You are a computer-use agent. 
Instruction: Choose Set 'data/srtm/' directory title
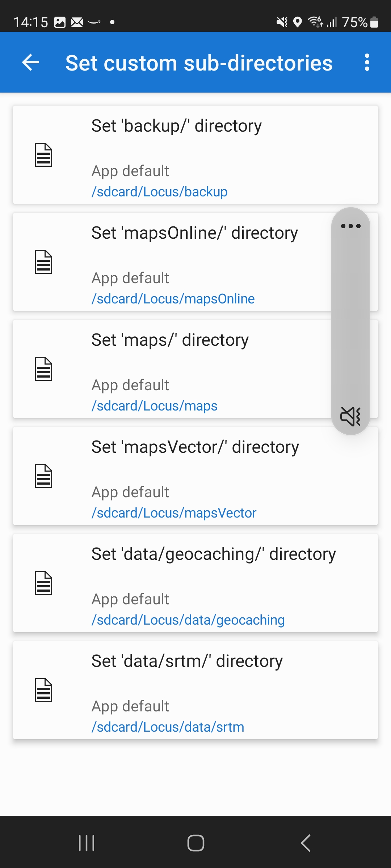click(x=187, y=661)
